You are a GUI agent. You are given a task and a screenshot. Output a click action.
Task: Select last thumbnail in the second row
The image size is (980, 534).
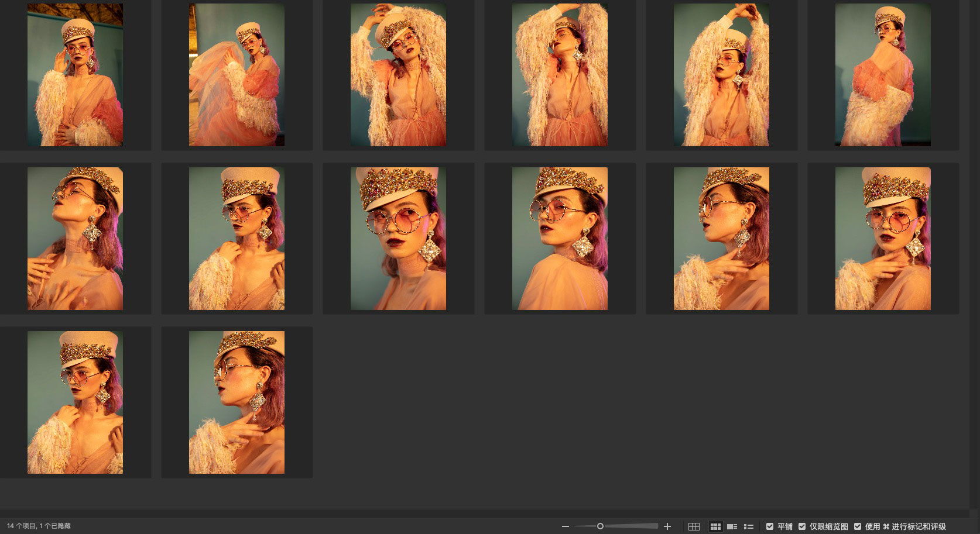point(883,239)
